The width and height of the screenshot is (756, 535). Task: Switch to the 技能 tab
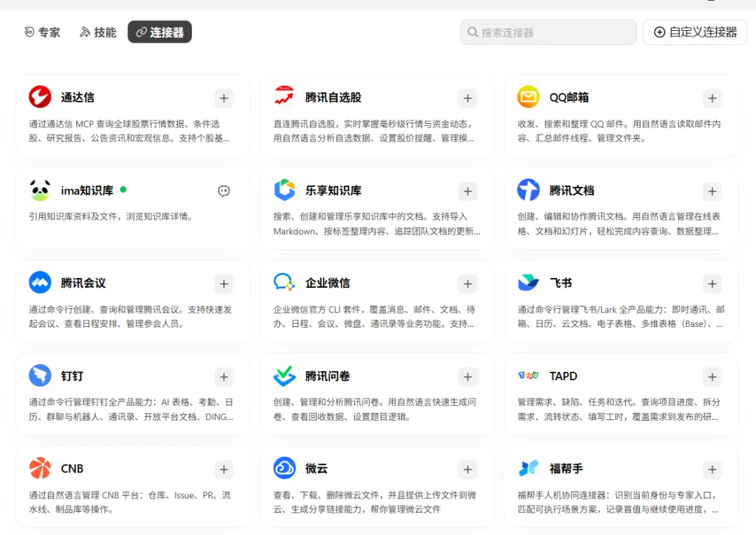pyautogui.click(x=98, y=32)
